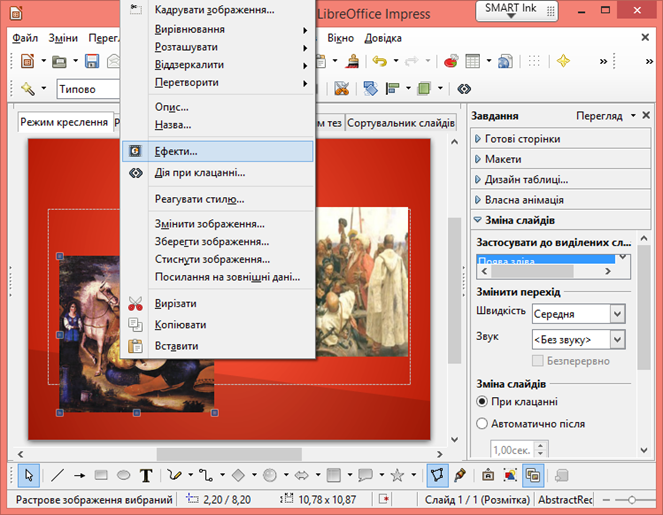Screen dimensions: 663x515
Task: Switch to 'Режим креслення' tab
Action: pos(64,122)
